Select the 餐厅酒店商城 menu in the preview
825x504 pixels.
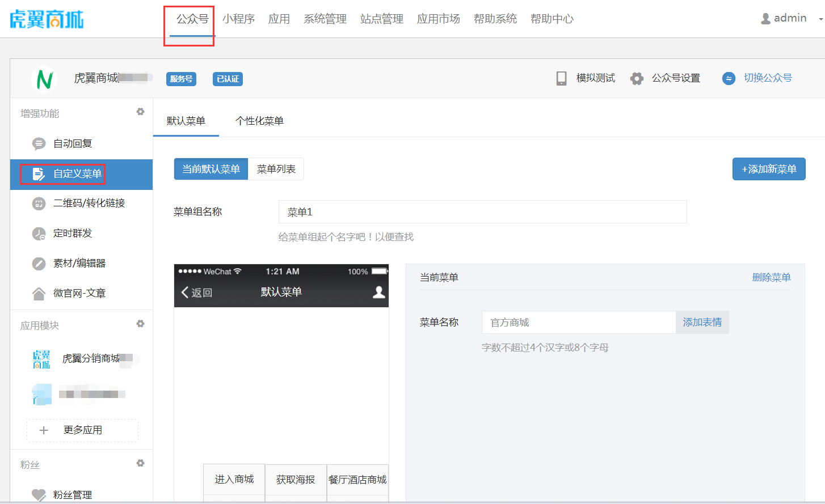tap(357, 480)
